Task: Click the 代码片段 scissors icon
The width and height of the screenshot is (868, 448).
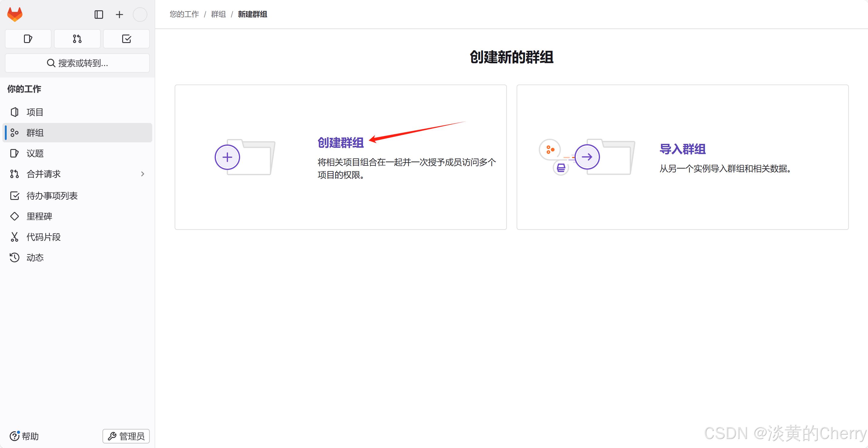Action: pos(15,237)
